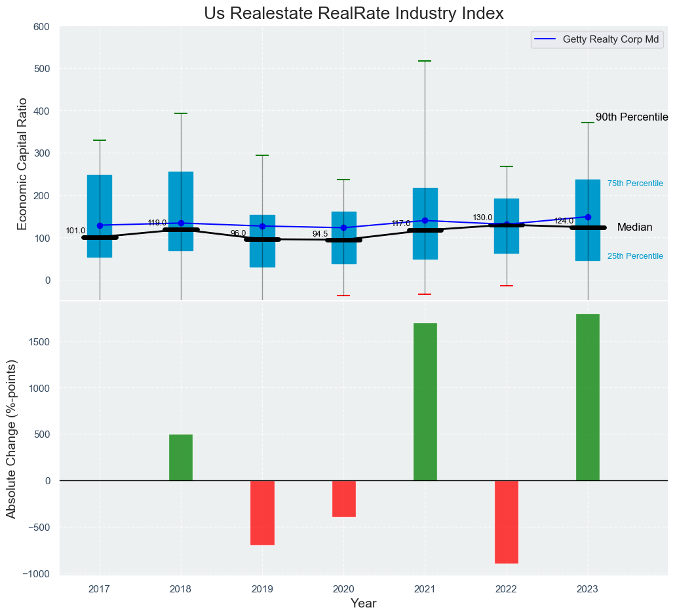This screenshot has height=616, width=675.
Task: Click the 2020 tick label on x-axis
Action: point(343,589)
